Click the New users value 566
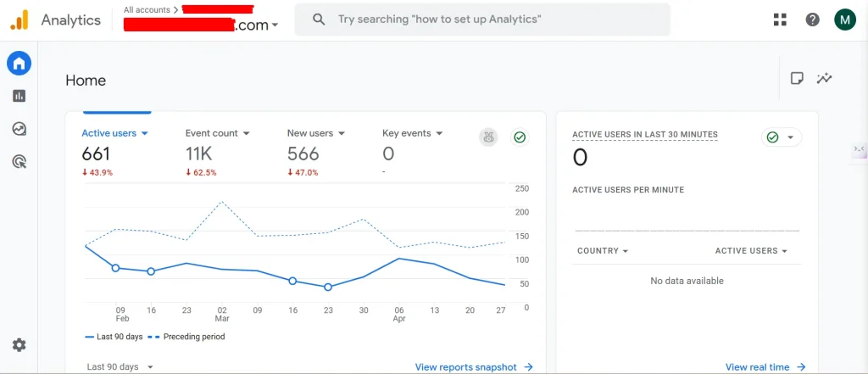The image size is (868, 374). (x=303, y=154)
